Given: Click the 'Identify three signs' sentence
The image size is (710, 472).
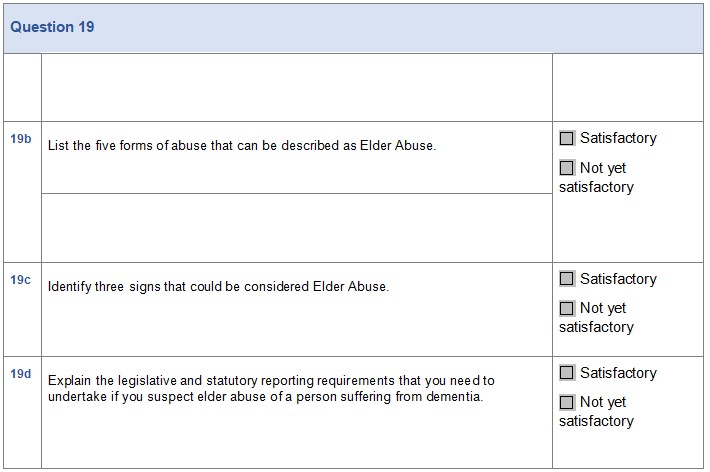Looking at the screenshot, I should pos(218,287).
